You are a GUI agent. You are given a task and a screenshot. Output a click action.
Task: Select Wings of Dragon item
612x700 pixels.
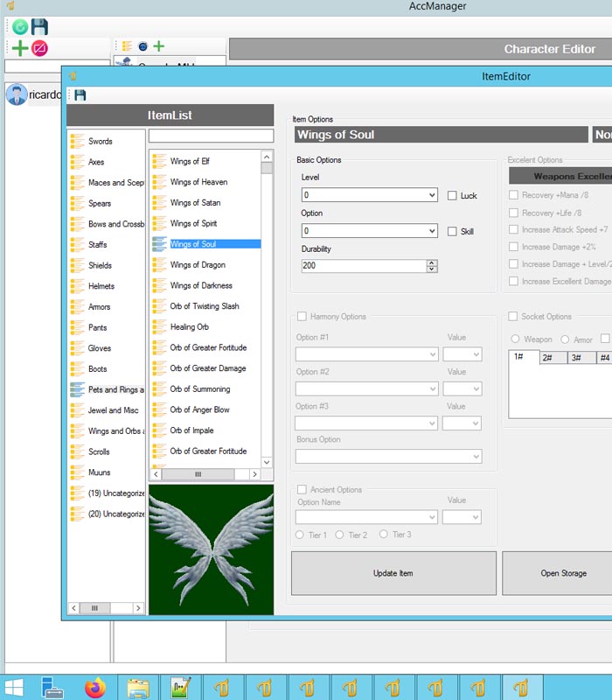198,265
